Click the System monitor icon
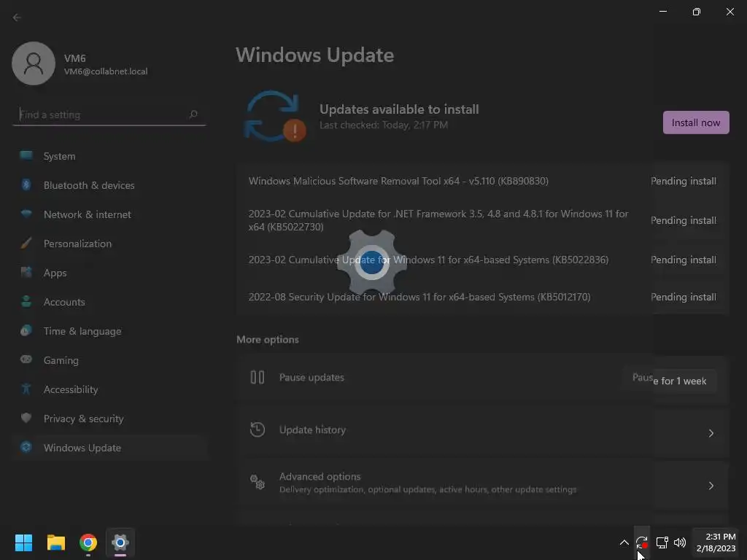Image resolution: width=747 pixels, height=560 pixels. click(x=26, y=155)
